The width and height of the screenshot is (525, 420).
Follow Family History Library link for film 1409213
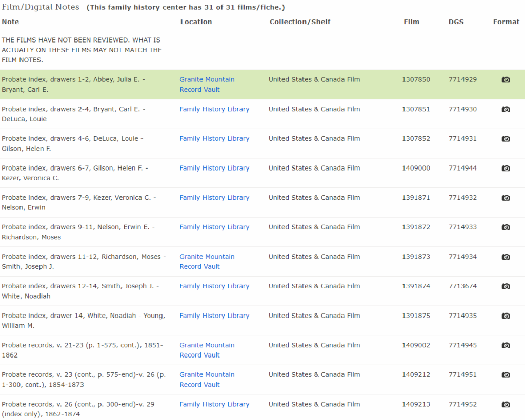point(214,404)
